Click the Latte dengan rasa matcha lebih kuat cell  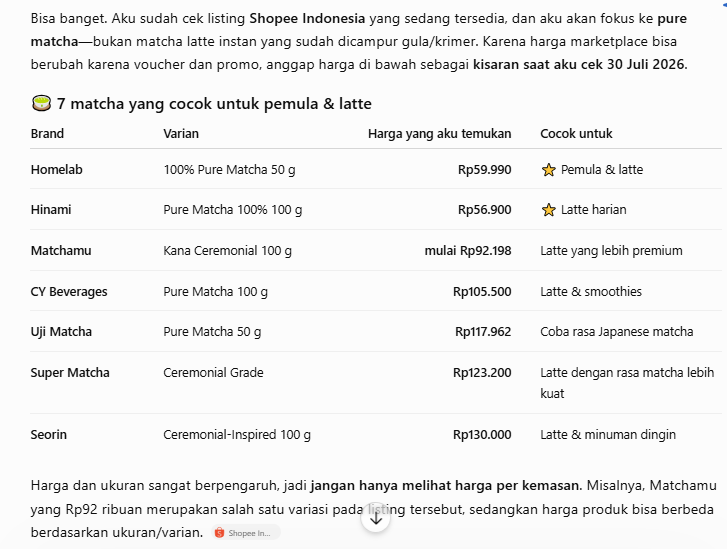point(627,383)
